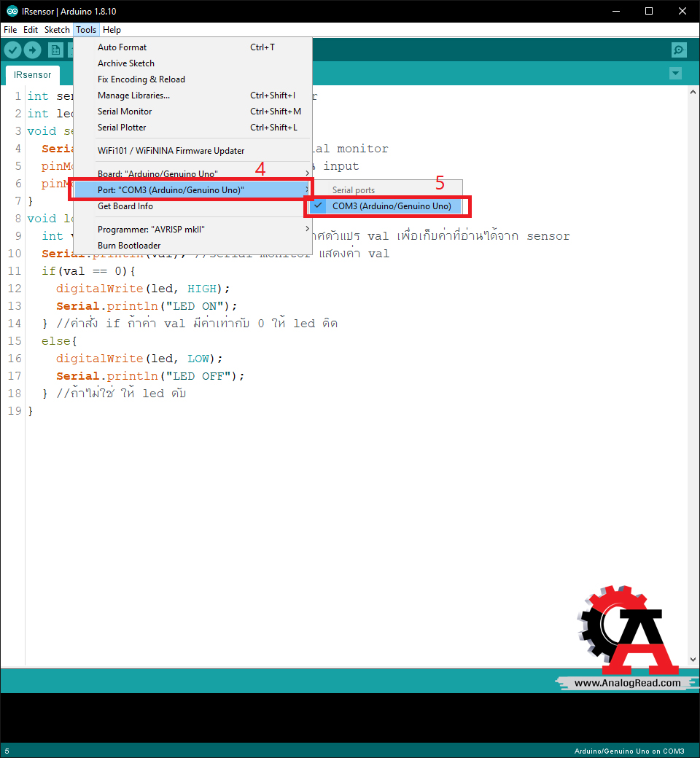Open the Edit menu

pyautogui.click(x=31, y=29)
